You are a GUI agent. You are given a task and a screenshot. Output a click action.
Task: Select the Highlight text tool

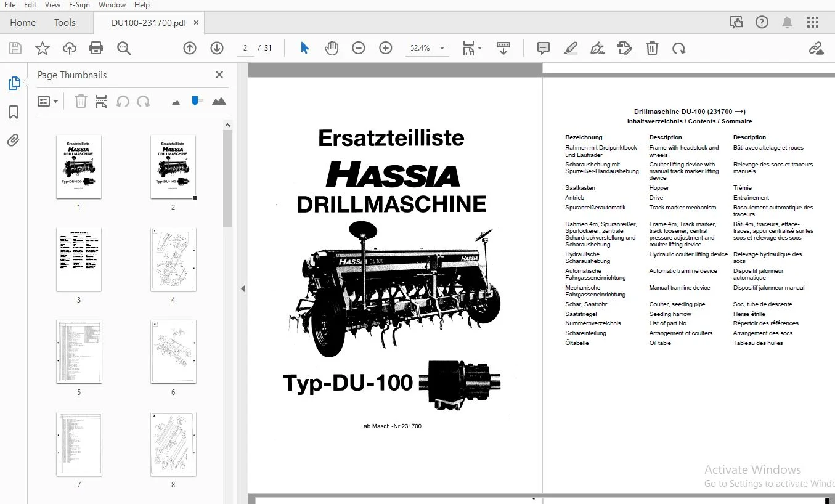571,48
